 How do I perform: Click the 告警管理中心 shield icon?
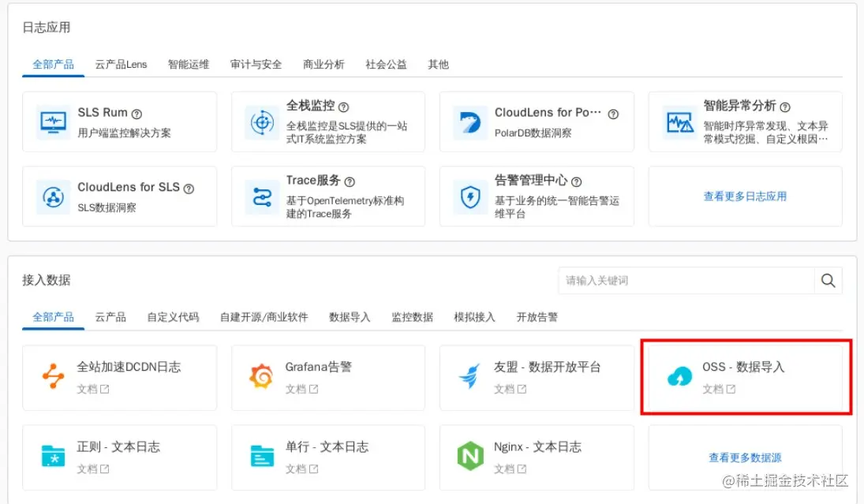(470, 196)
